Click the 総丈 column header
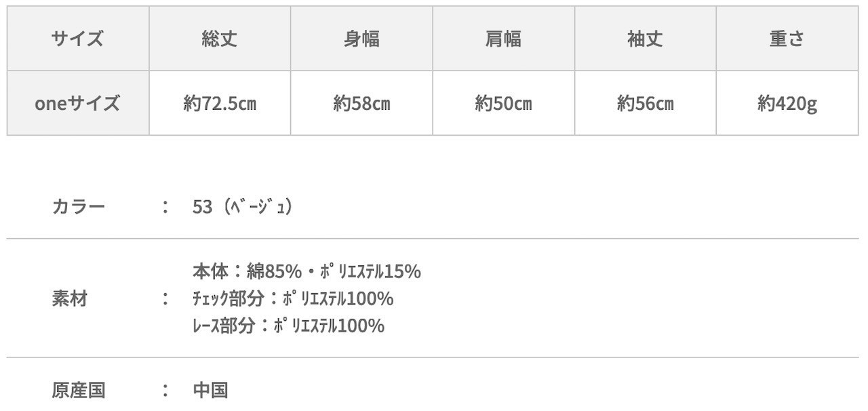868x411 pixels. pyautogui.click(x=220, y=39)
